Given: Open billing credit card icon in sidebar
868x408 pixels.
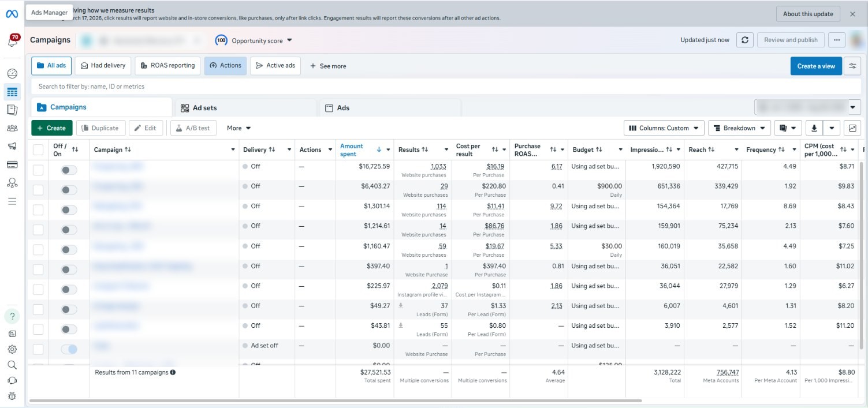Looking at the screenshot, I should (x=12, y=164).
